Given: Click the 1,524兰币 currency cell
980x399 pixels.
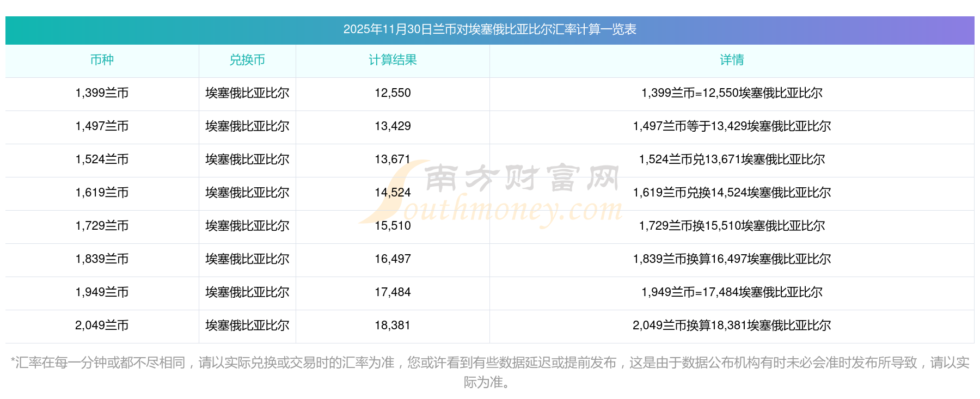Looking at the screenshot, I should tap(102, 159).
